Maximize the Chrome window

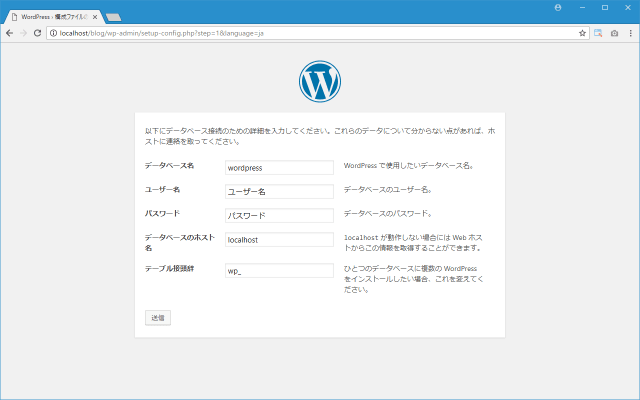[605, 7]
